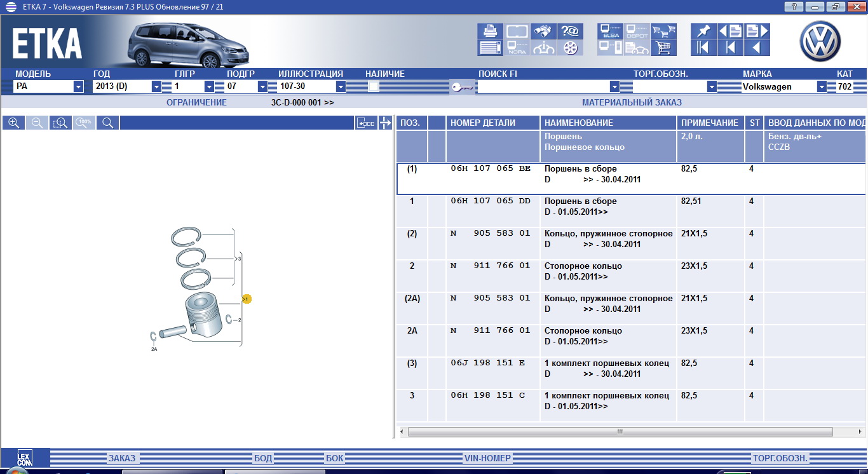Click the key icon next to ПОИСК FI
Screen dimensions: 868x474
[462, 87]
